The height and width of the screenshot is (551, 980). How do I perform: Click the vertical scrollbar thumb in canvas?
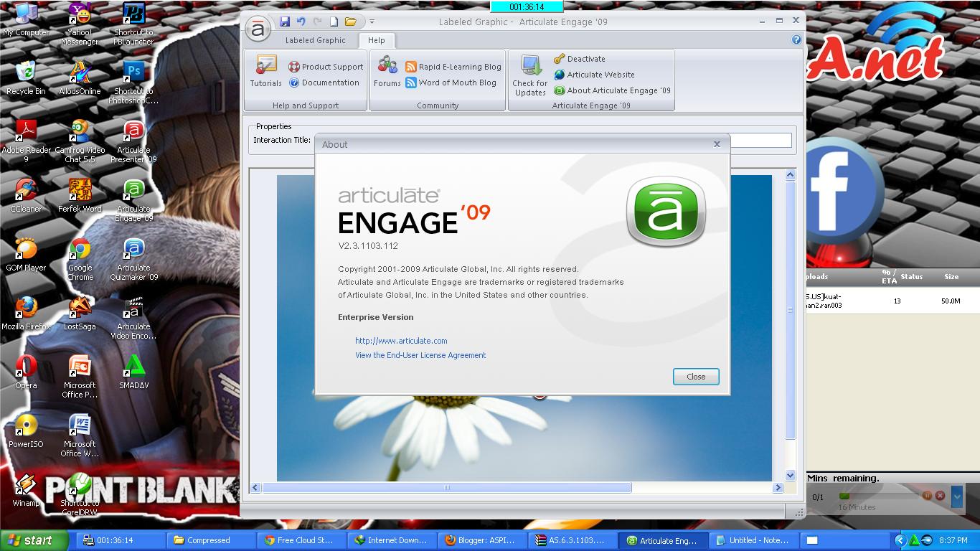tap(791, 310)
